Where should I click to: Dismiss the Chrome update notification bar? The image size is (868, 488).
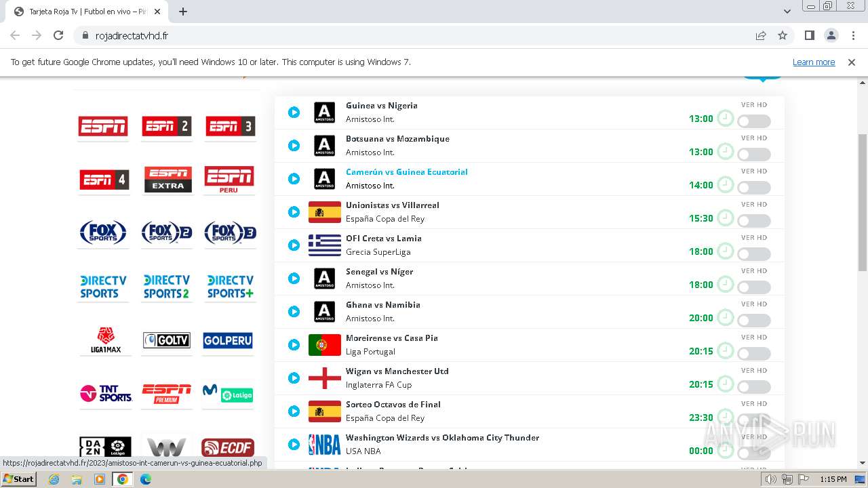point(852,62)
